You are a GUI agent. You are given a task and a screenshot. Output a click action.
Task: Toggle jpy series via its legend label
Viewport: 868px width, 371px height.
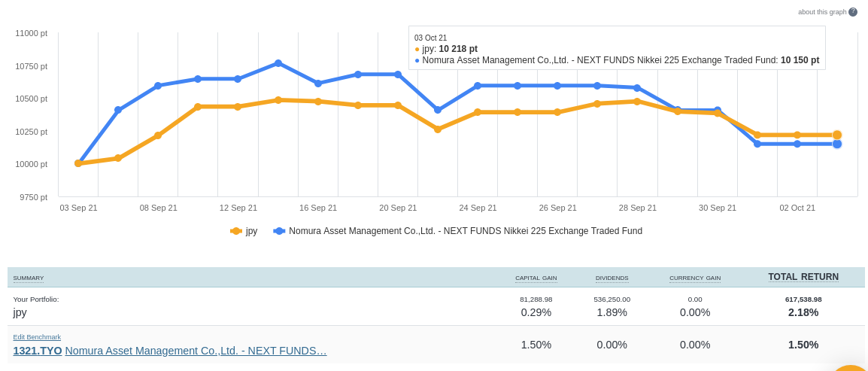[251, 231]
